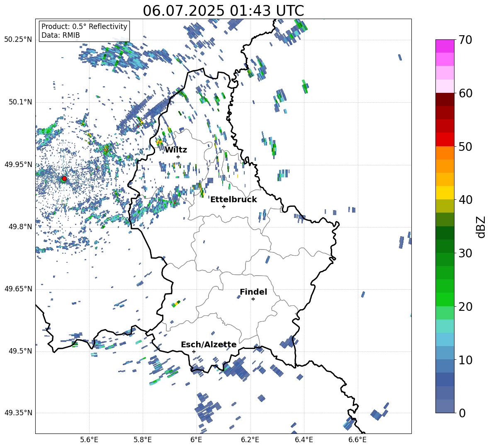Click the 50.25°N latitude label
This screenshot has height=448, width=491.
pos(18,40)
